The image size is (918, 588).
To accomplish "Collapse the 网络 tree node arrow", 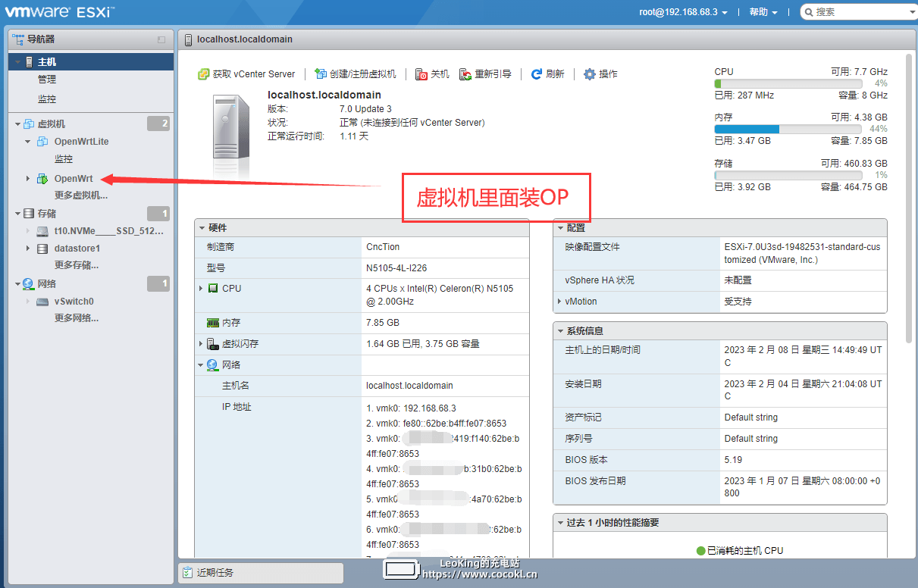I will click(x=17, y=283).
